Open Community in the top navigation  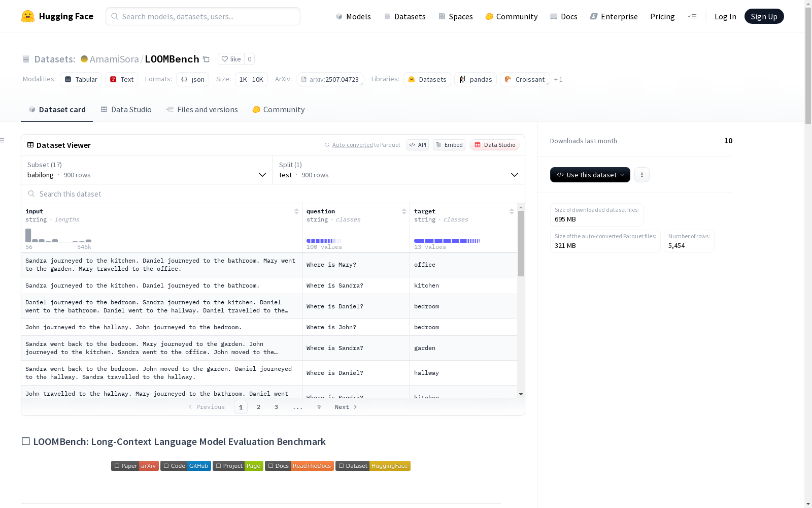(x=512, y=16)
